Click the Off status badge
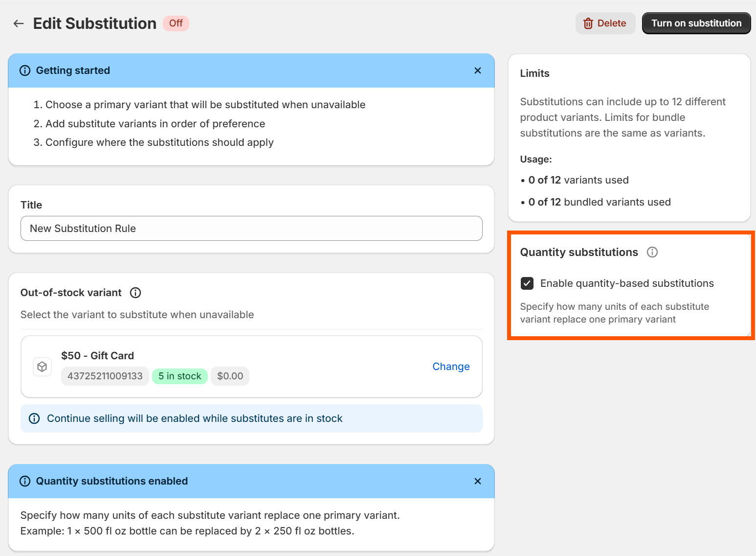 [176, 23]
